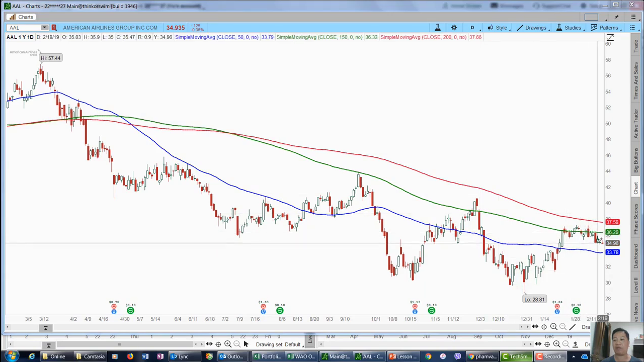Screen dimensions: 644x362
Task: Click crosshair icon in lower-left chart
Action: pos(218,344)
